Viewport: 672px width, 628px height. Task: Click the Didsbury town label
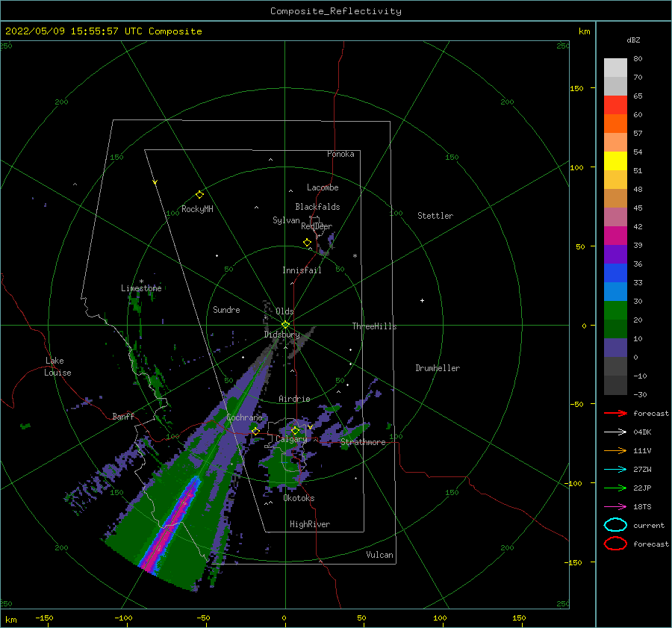coord(282,335)
